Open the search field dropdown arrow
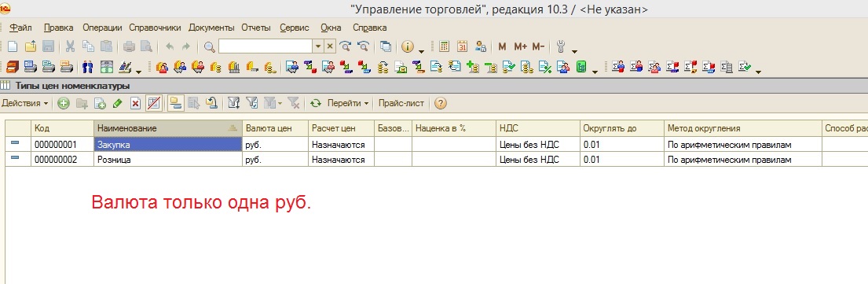The width and height of the screenshot is (868, 284). tap(318, 46)
